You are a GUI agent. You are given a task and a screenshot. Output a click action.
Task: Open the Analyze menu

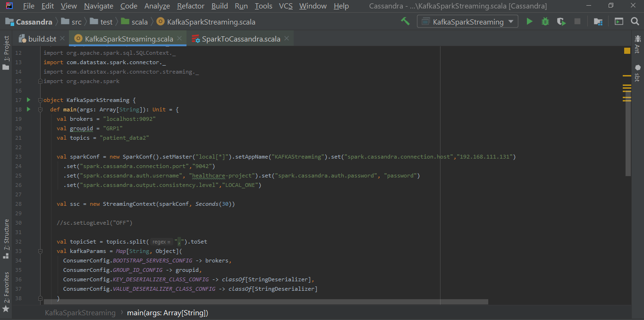coord(157,6)
